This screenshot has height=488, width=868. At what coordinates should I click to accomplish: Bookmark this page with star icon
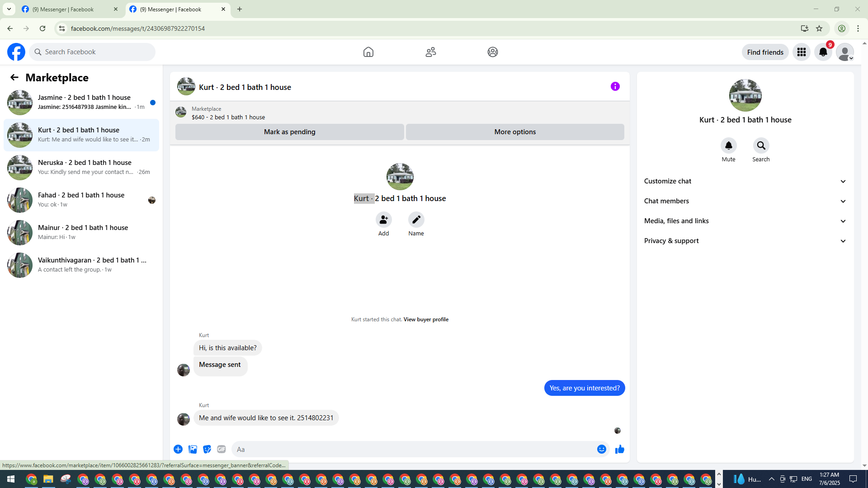tap(819, 28)
